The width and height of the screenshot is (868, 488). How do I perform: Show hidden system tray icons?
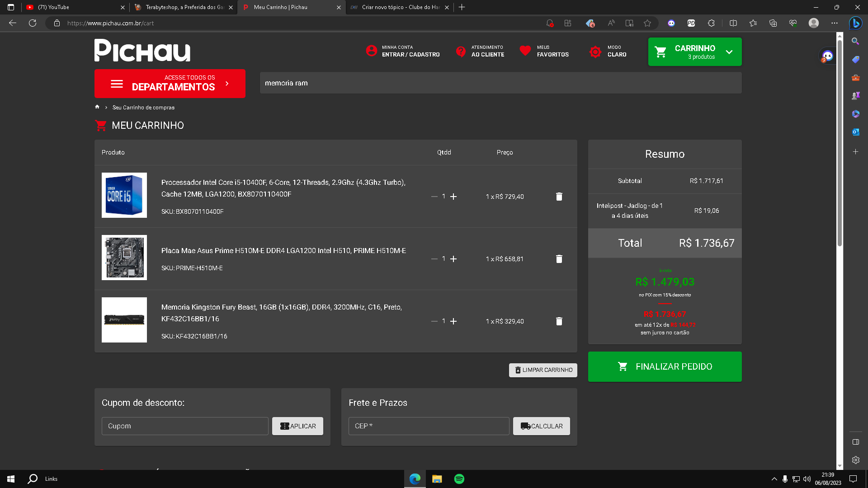click(774, 479)
